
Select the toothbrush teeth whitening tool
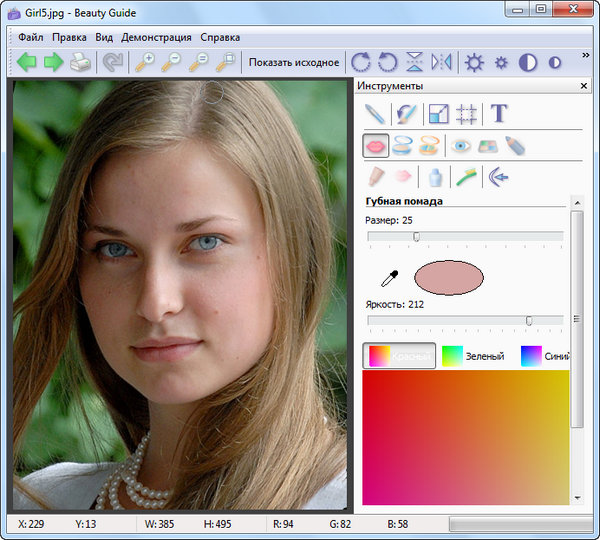point(466,178)
